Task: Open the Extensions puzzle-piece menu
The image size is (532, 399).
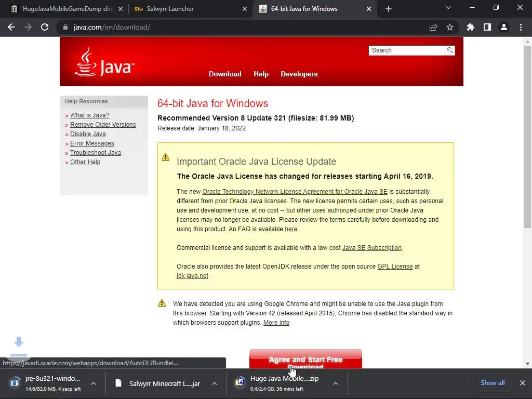Action: [x=471, y=27]
